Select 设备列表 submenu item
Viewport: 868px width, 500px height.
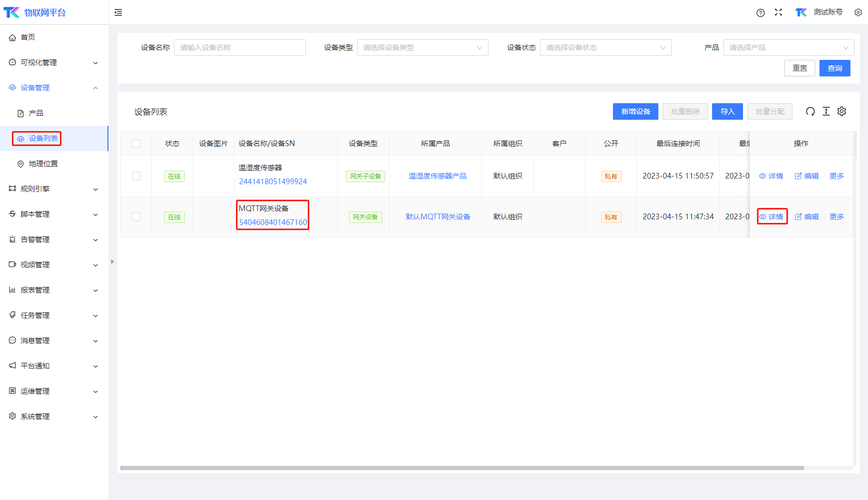[54, 138]
